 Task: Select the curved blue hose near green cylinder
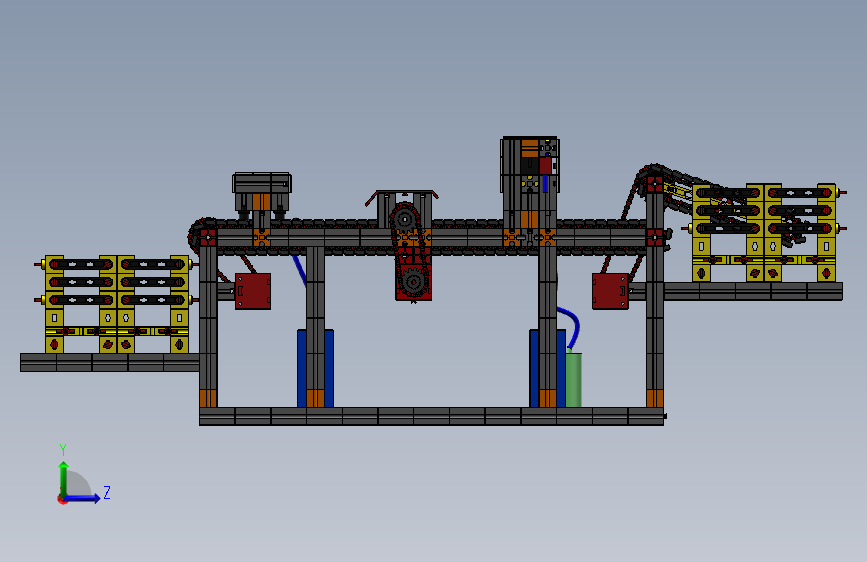[572, 326]
